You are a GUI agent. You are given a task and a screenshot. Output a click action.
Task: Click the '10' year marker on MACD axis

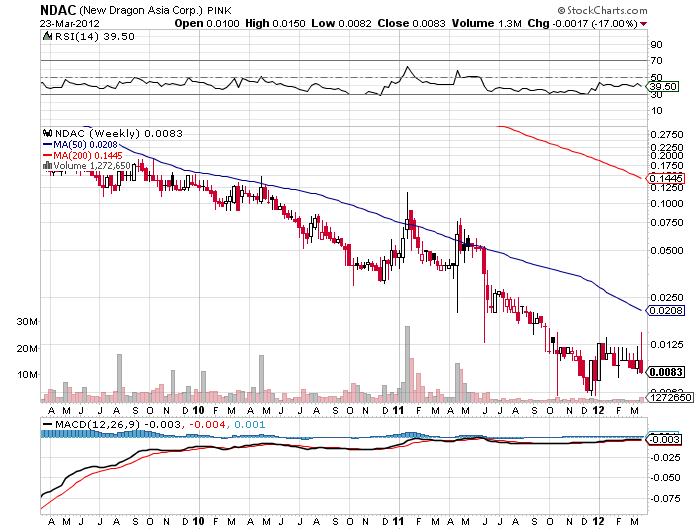[198, 521]
